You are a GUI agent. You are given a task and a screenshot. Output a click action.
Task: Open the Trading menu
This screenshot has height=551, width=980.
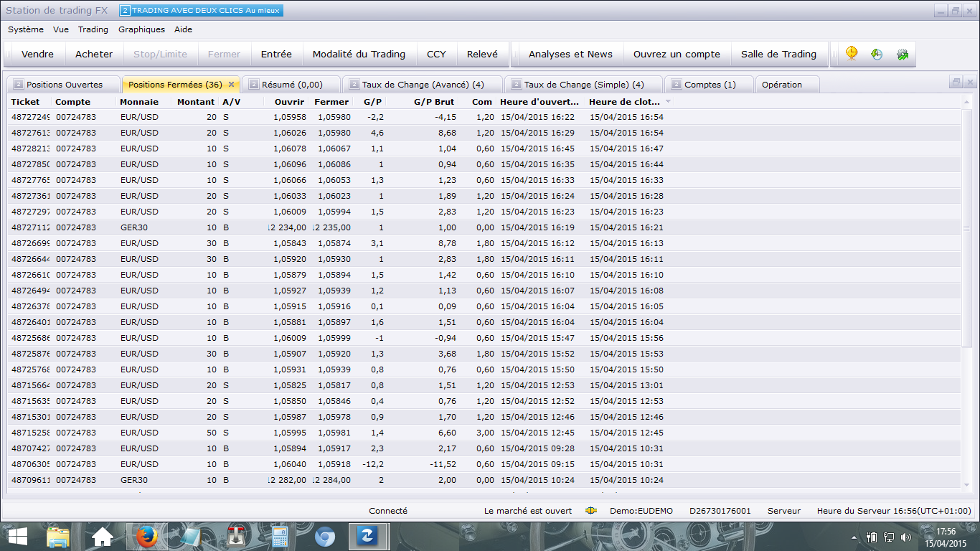pyautogui.click(x=93, y=29)
